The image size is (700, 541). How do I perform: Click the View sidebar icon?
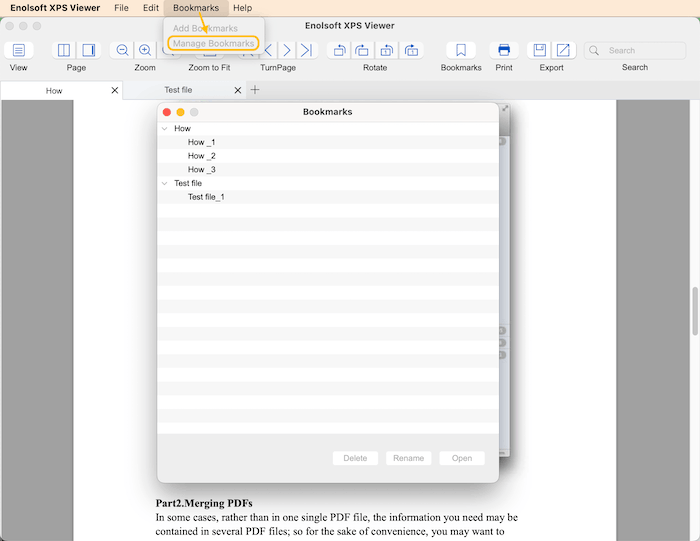click(x=18, y=50)
